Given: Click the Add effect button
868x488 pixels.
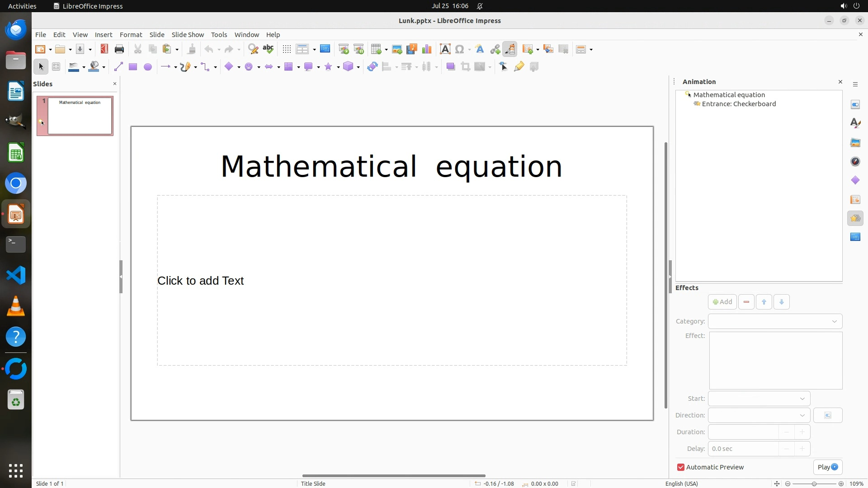Looking at the screenshot, I should [722, 302].
